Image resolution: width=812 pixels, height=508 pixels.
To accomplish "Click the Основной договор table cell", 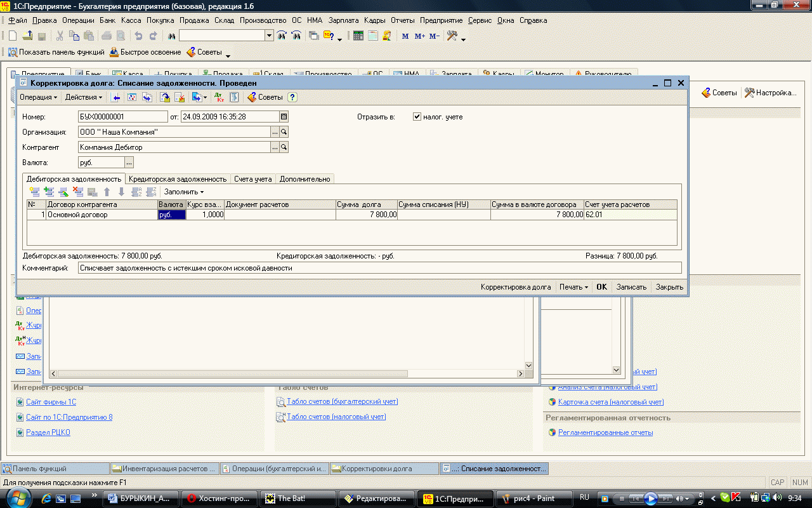I will [x=101, y=215].
